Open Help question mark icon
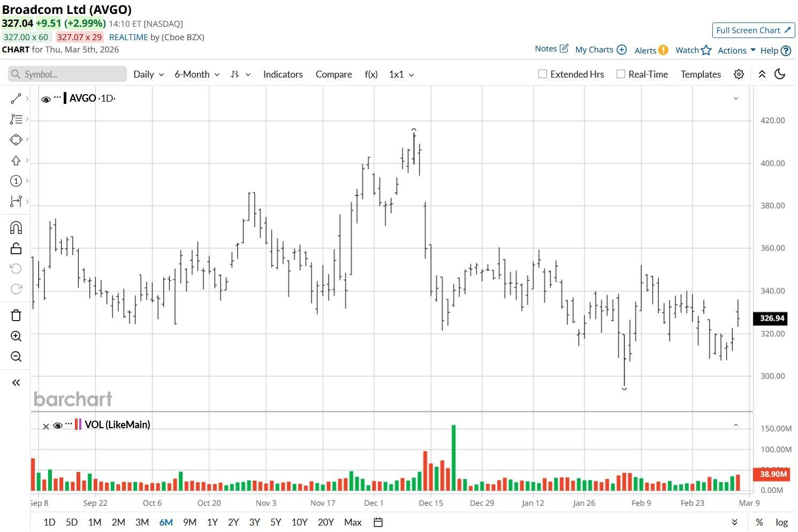This screenshot has width=798, height=532. click(x=786, y=51)
